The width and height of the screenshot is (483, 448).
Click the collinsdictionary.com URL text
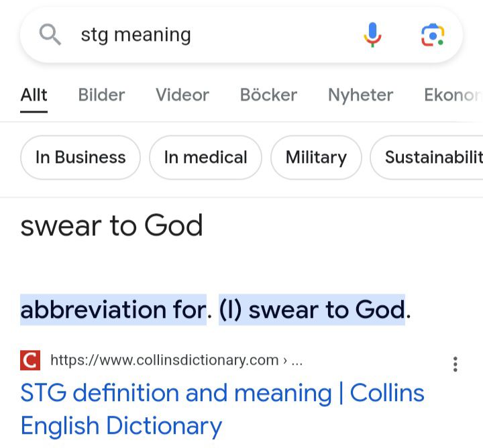[x=164, y=361]
